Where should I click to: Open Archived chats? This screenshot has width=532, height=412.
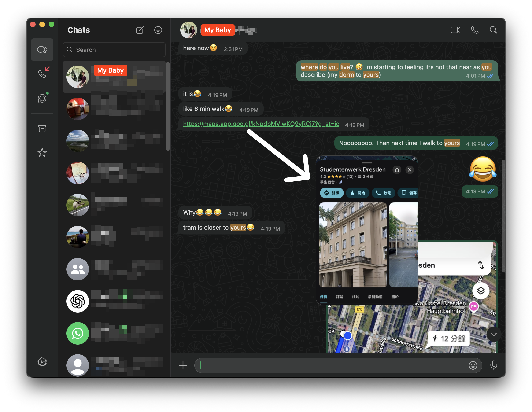pyautogui.click(x=42, y=129)
